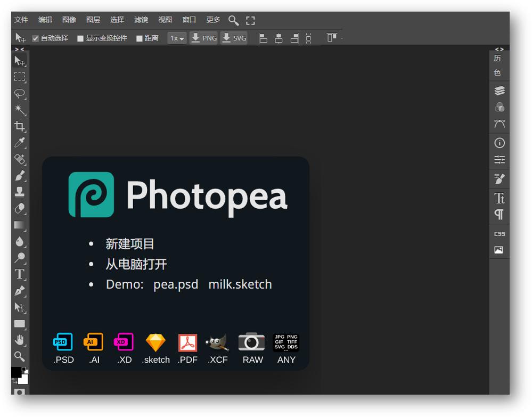This screenshot has width=532, height=417.
Task: Enable the 显示变换控件 checkbox
Action: point(80,38)
